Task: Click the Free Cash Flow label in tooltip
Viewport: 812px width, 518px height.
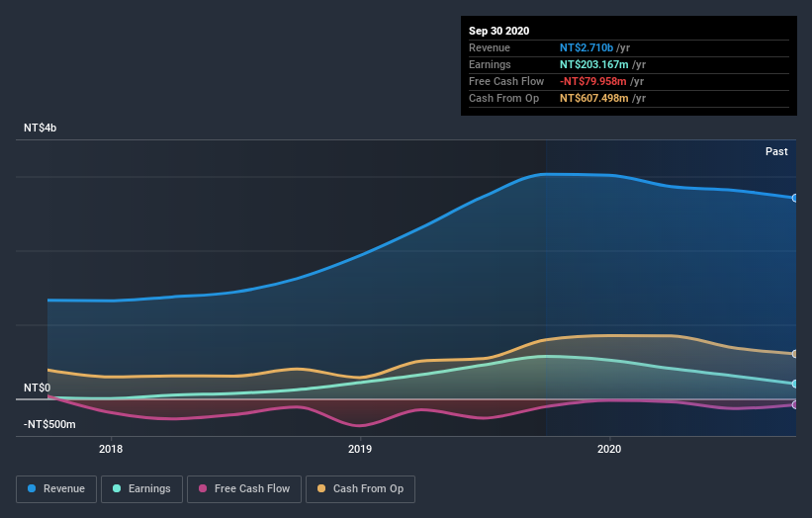Action: tap(506, 81)
